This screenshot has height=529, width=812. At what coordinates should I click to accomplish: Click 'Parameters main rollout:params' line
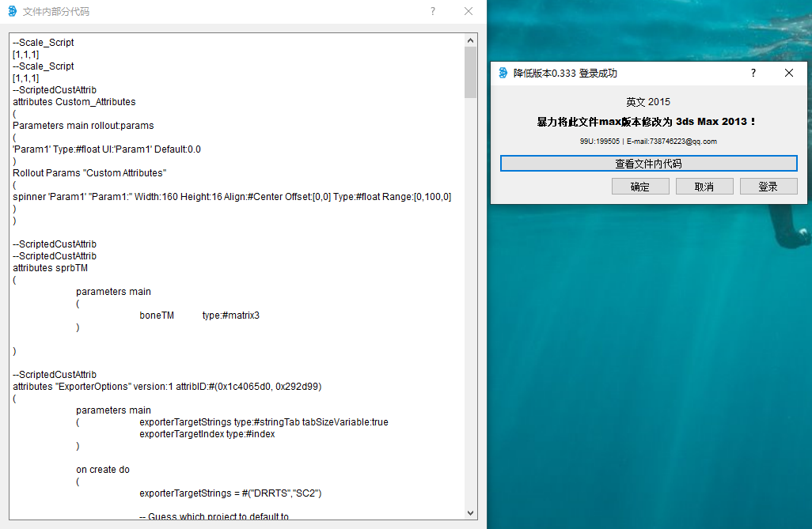click(x=83, y=126)
